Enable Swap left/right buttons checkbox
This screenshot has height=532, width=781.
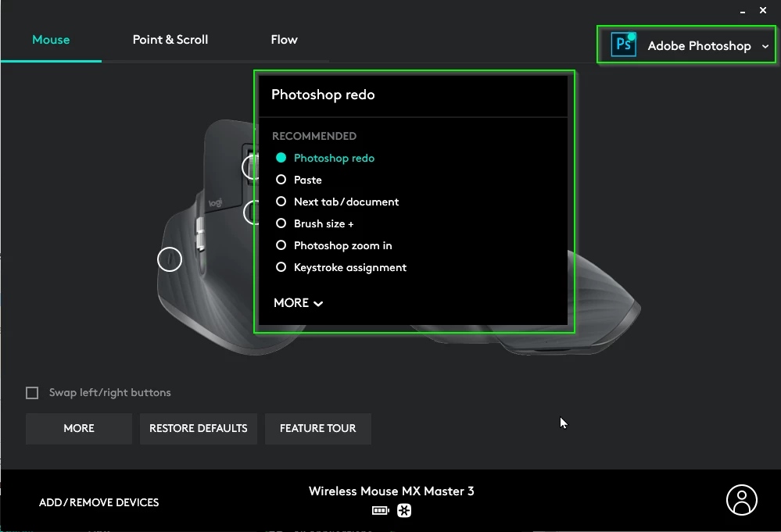tap(32, 393)
